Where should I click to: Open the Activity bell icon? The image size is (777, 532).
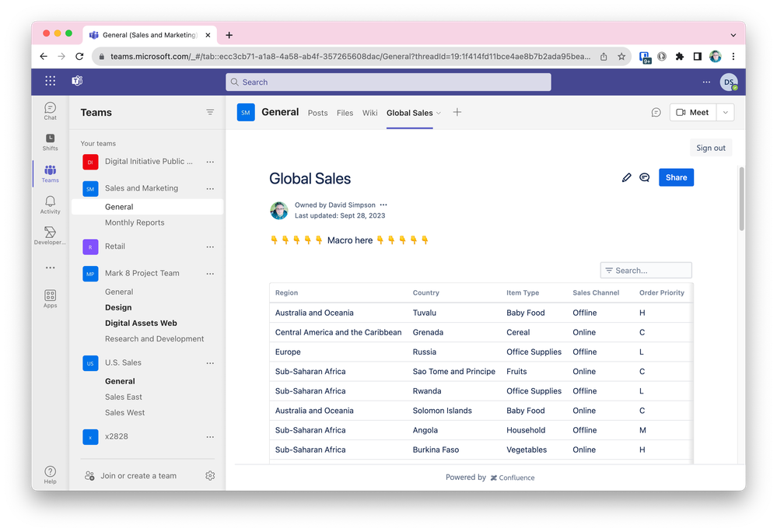[x=50, y=205]
